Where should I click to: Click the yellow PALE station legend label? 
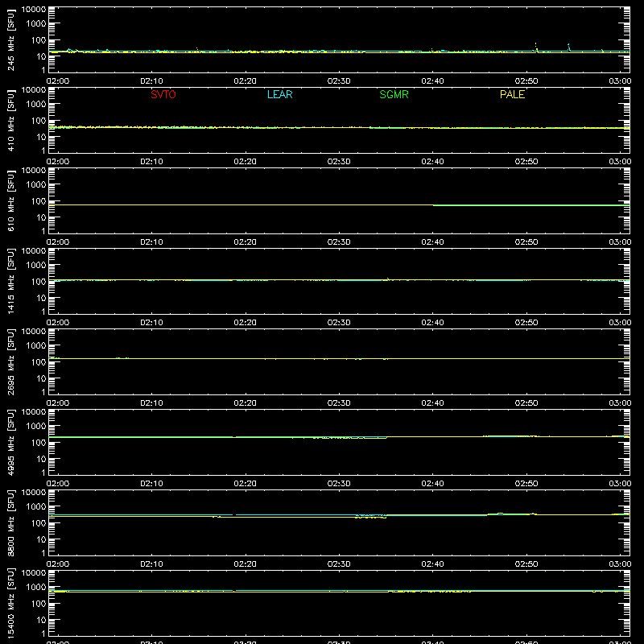(512, 94)
